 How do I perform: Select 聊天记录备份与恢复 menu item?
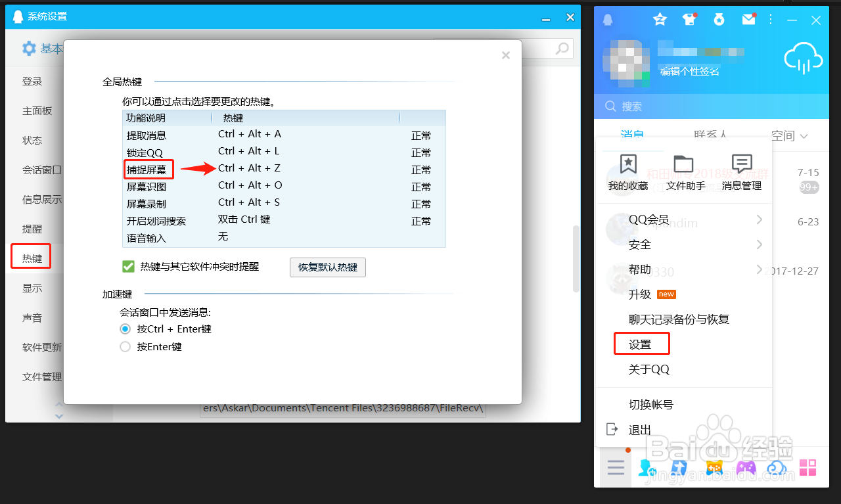(x=679, y=319)
